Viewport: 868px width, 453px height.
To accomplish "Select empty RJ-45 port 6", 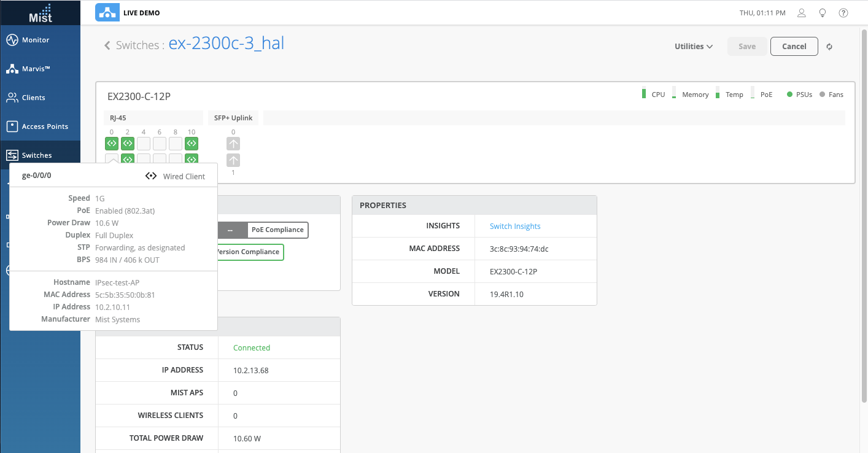I will [160, 144].
